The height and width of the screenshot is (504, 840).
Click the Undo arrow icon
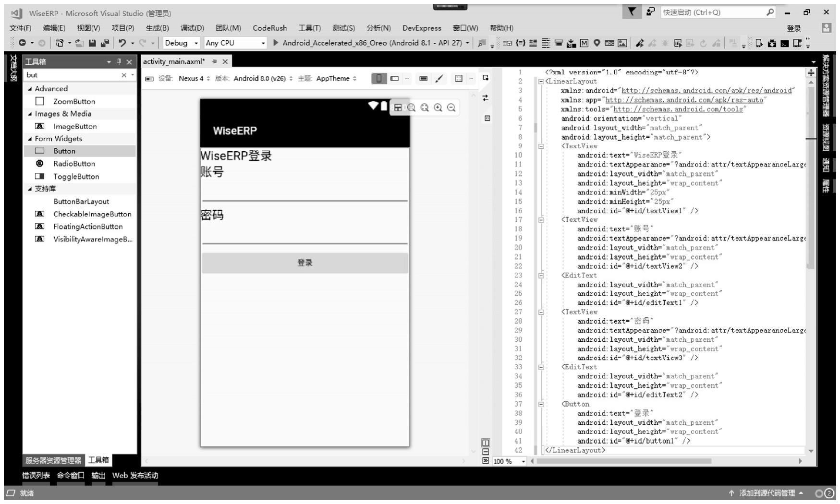[122, 43]
